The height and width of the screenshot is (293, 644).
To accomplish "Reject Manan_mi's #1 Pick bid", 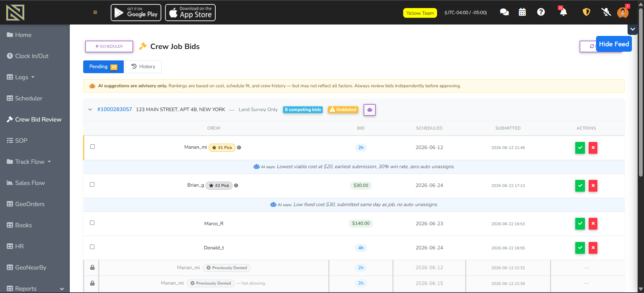I will coord(593,148).
